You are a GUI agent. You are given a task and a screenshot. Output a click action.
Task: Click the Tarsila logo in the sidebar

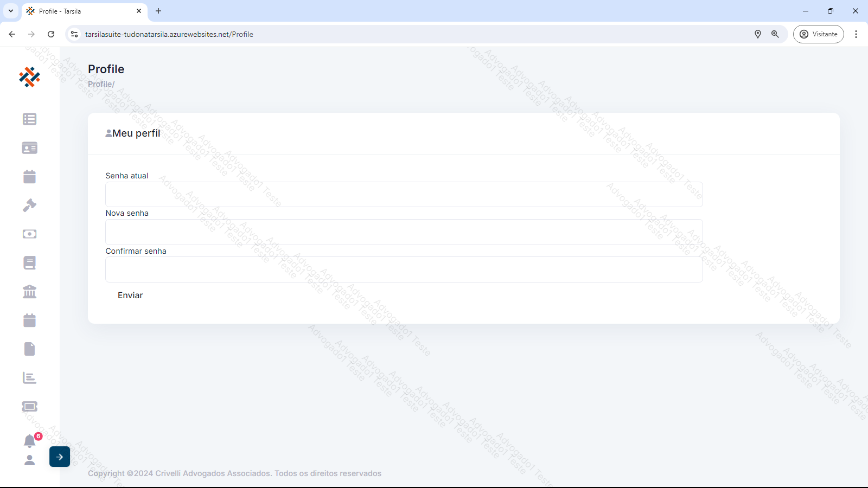click(x=29, y=77)
